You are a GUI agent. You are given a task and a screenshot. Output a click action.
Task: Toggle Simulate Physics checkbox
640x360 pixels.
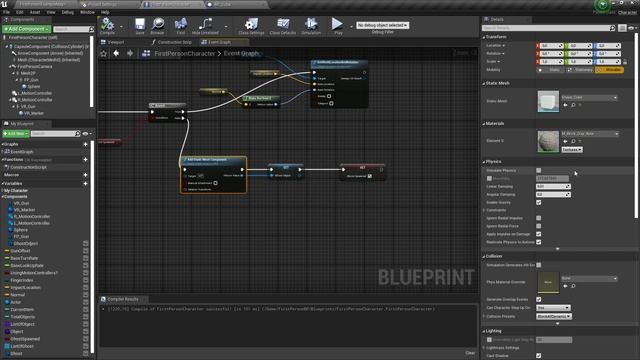tap(538, 170)
